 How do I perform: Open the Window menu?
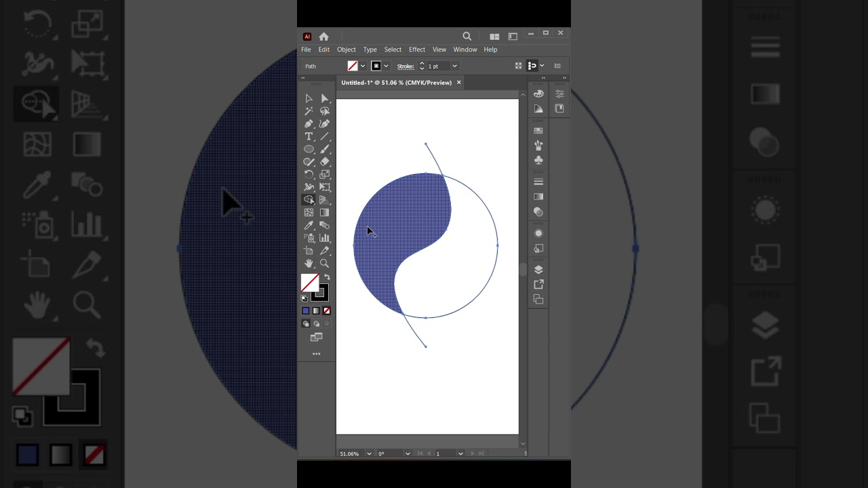(x=465, y=49)
